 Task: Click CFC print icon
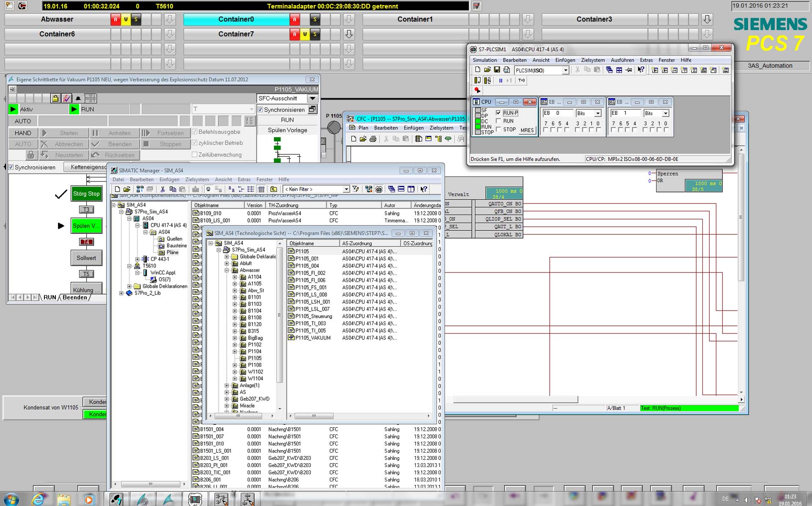[373, 139]
